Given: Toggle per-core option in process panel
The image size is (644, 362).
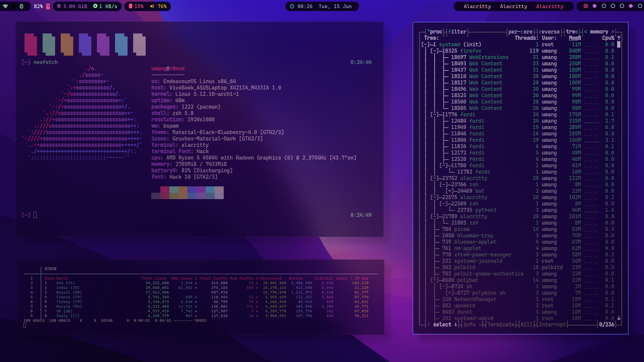Looking at the screenshot, I should [520, 32].
